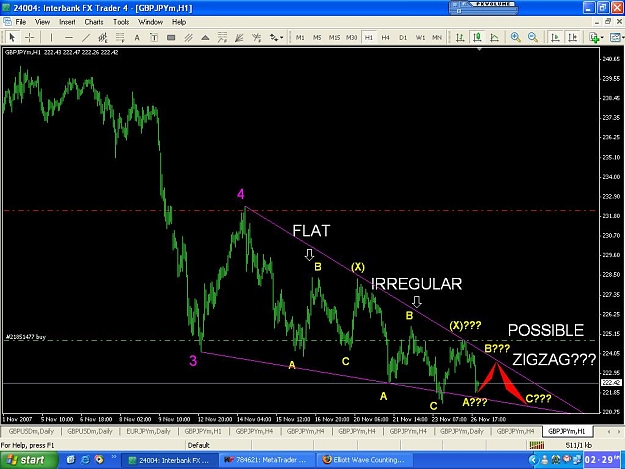Zoom in on the chart
The width and height of the screenshot is (625, 469).
tap(515, 37)
